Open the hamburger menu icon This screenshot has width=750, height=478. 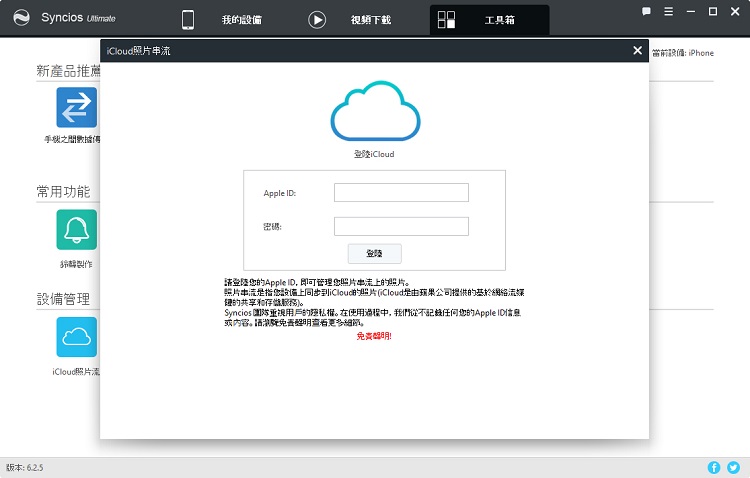(669, 11)
